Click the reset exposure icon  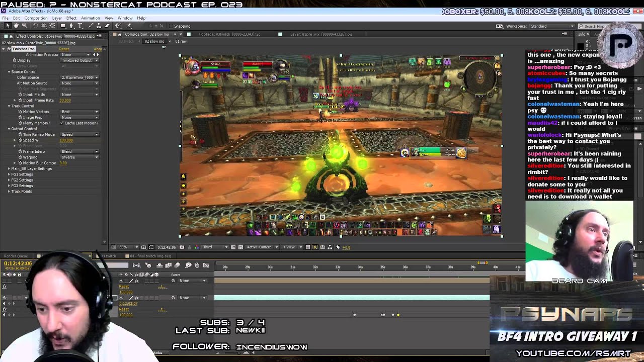[338, 247]
